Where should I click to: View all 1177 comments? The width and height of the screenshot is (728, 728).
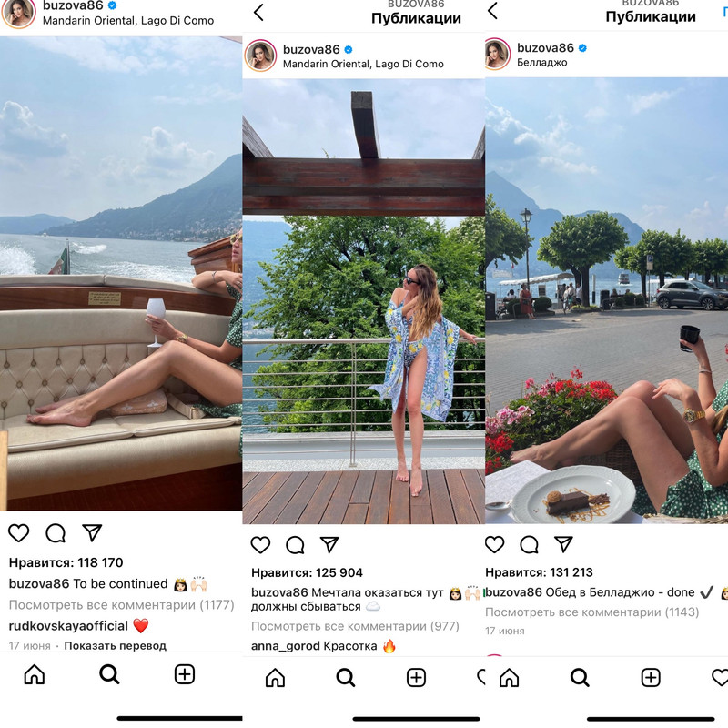point(122,605)
